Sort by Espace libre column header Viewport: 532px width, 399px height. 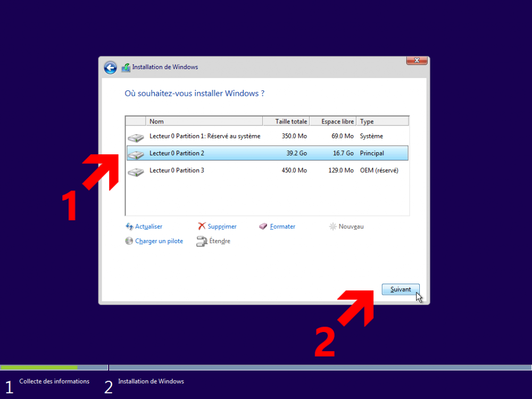click(x=333, y=121)
